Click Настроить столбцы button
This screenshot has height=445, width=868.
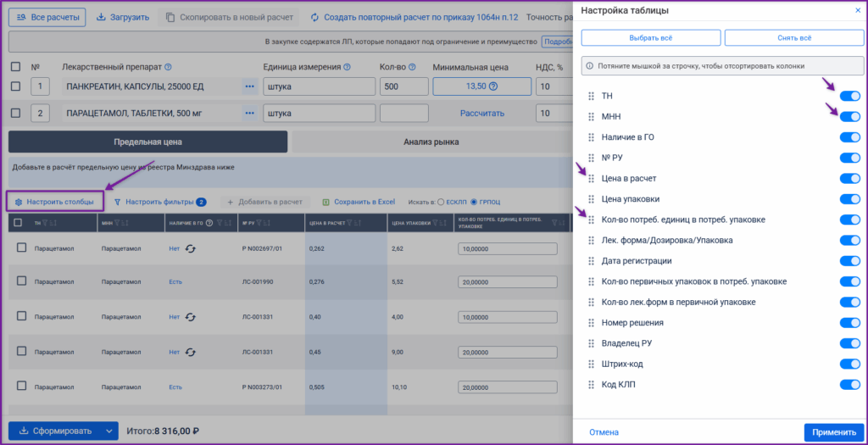point(55,202)
